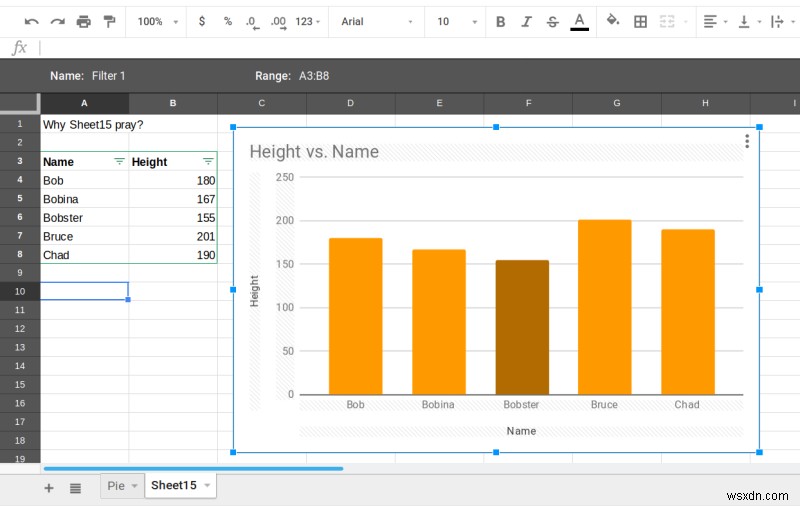
Task: Toggle italic text formatting
Action: point(527,21)
